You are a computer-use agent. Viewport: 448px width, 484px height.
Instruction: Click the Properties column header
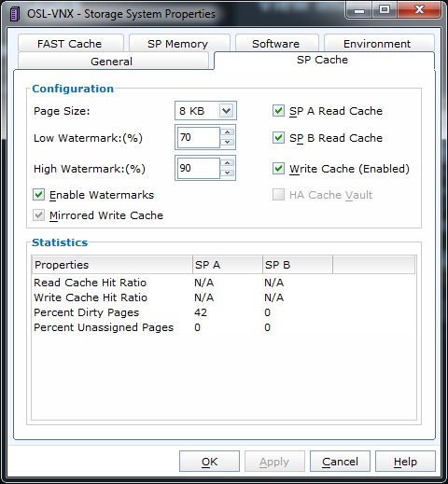click(x=112, y=265)
